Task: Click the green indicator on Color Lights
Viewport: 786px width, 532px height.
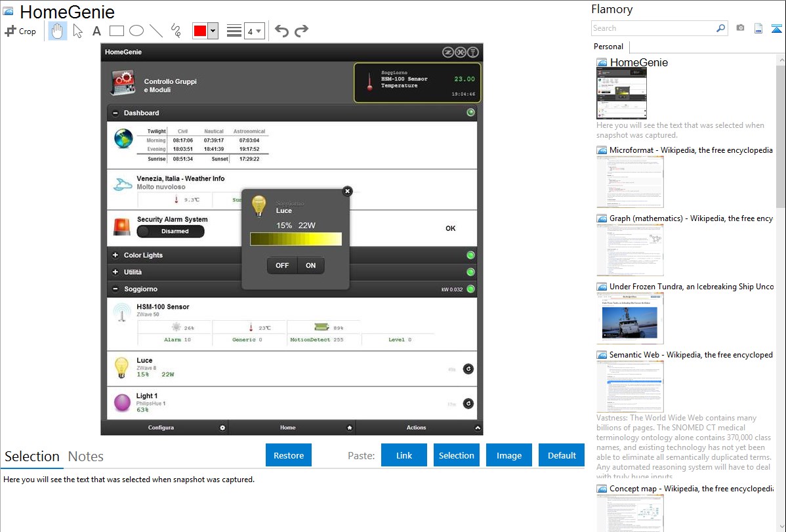Action: [x=470, y=255]
